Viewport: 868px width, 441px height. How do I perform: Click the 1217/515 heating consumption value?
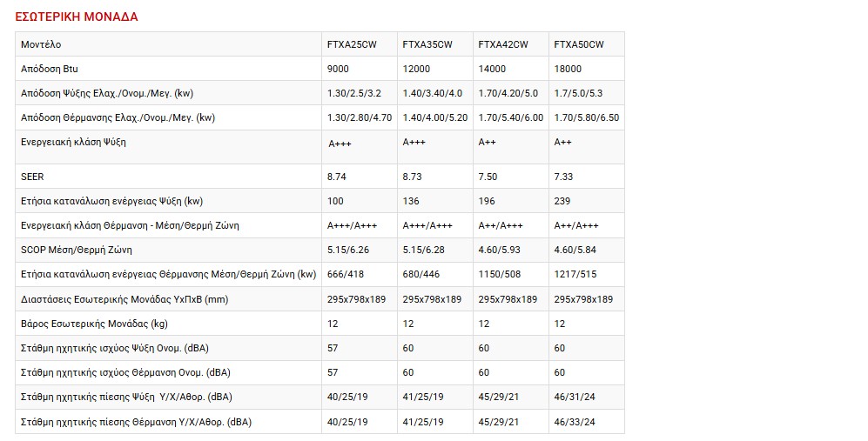[575, 274]
